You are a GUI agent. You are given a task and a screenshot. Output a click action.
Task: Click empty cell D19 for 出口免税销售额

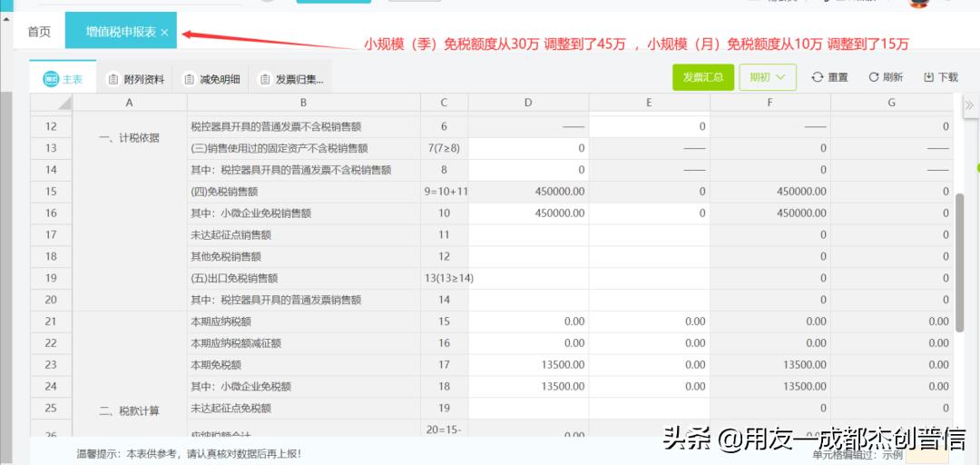[x=528, y=279]
